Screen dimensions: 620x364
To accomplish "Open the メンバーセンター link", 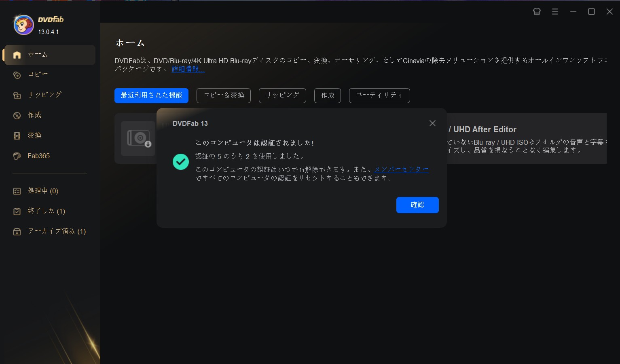I will click(x=401, y=169).
